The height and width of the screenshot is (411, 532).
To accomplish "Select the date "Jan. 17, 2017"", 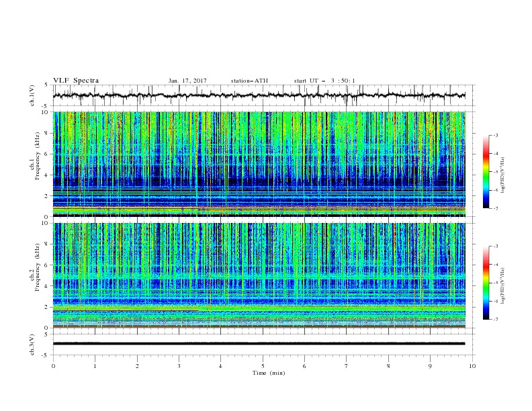I will 187,81.
